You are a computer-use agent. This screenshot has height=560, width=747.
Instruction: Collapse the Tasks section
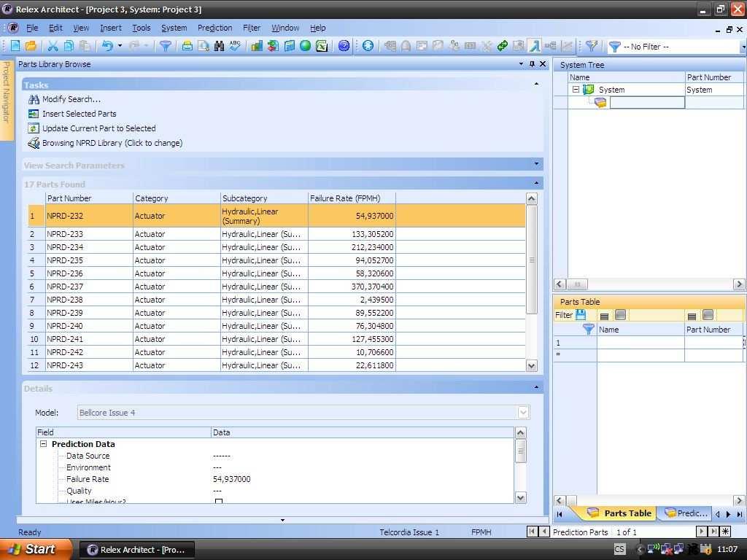click(x=536, y=85)
